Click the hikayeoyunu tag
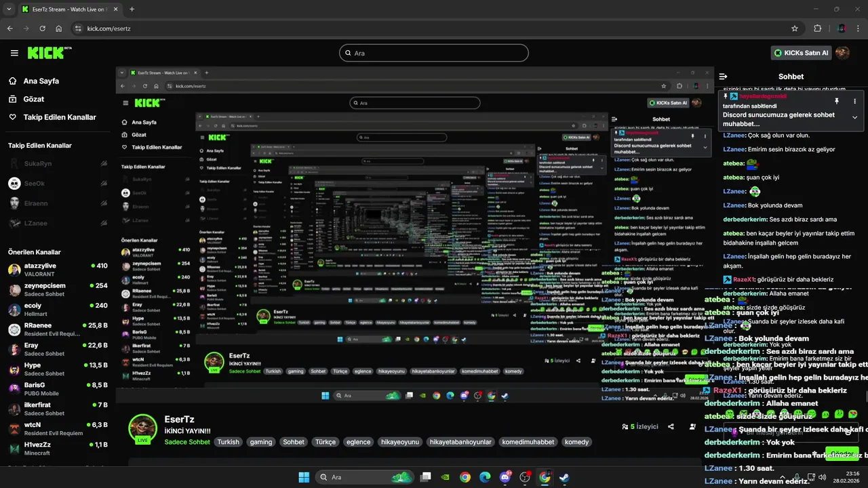Viewport: 868px width, 488px height. [400, 442]
